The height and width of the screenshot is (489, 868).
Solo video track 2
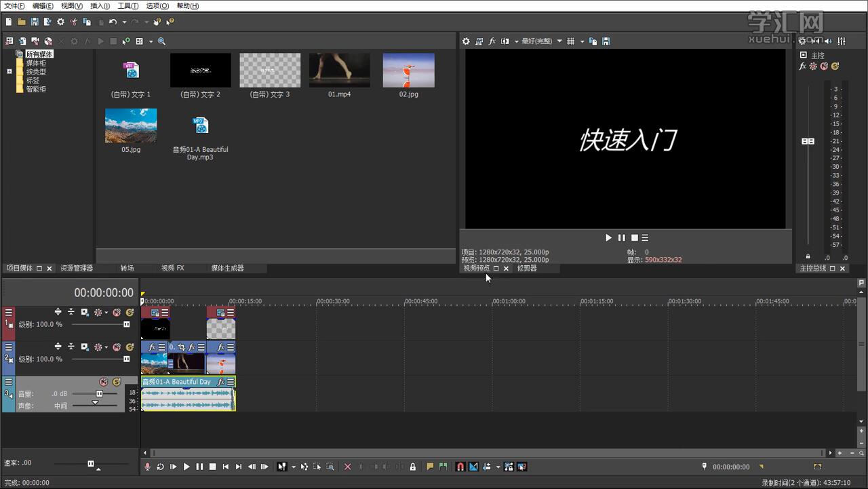[x=130, y=347]
